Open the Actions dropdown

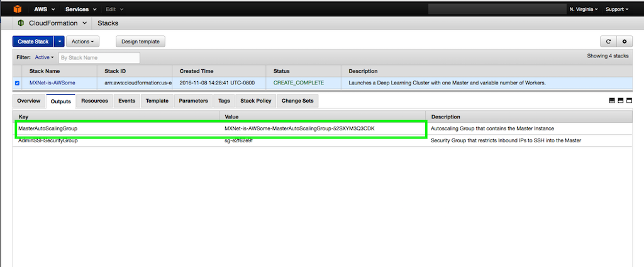[82, 42]
